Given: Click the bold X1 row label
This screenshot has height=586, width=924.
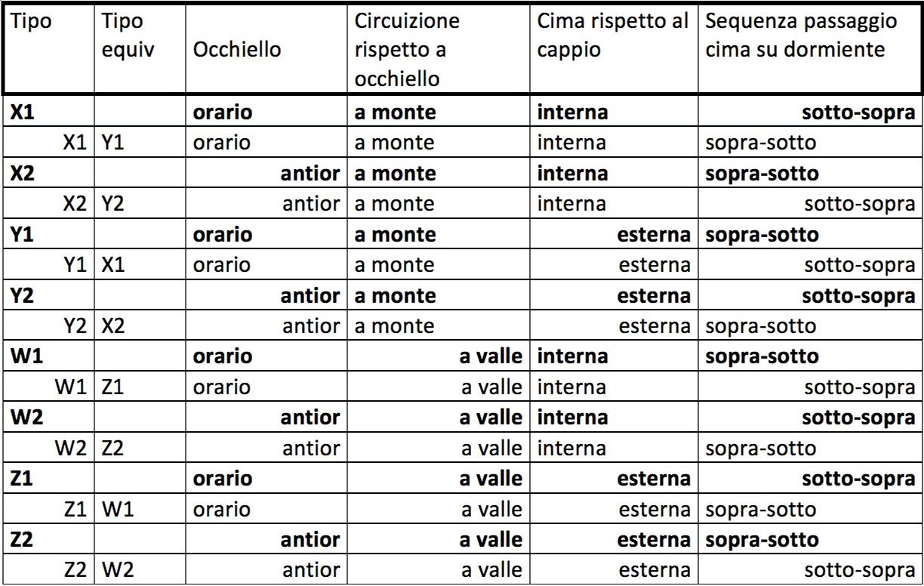Looking at the screenshot, I should [x=24, y=113].
